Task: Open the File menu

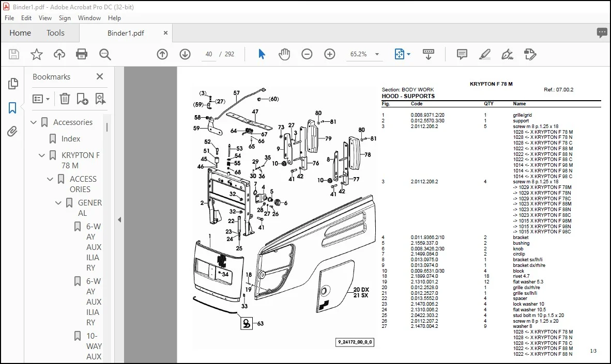Action: pyautogui.click(x=9, y=18)
